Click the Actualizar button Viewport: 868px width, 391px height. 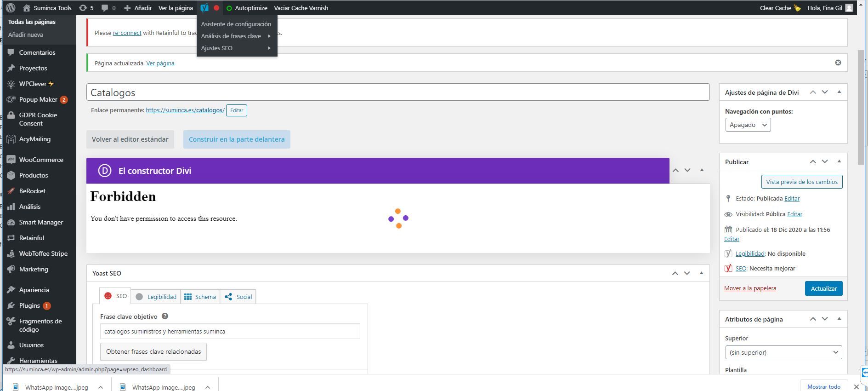823,288
